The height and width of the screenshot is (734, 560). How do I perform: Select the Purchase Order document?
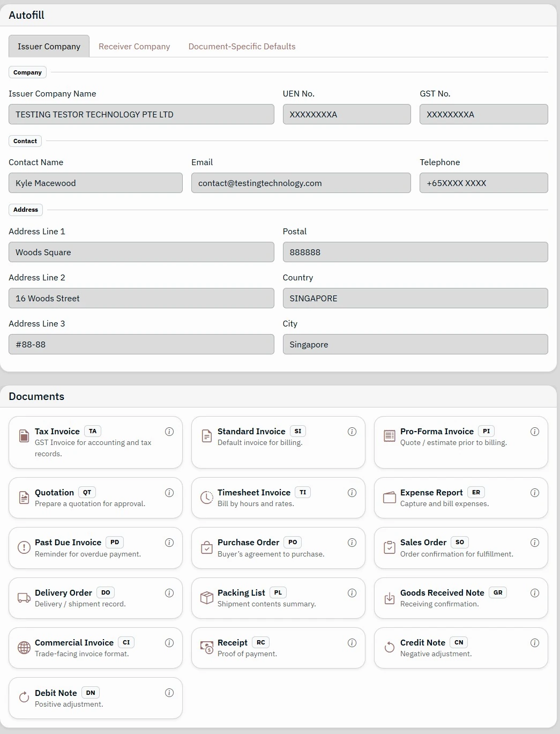(x=278, y=547)
